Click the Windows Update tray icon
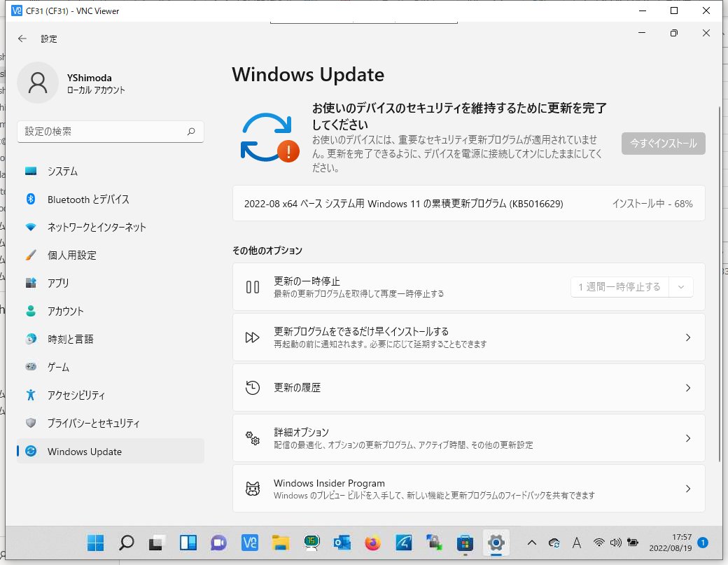This screenshot has height=565, width=728. point(554,543)
